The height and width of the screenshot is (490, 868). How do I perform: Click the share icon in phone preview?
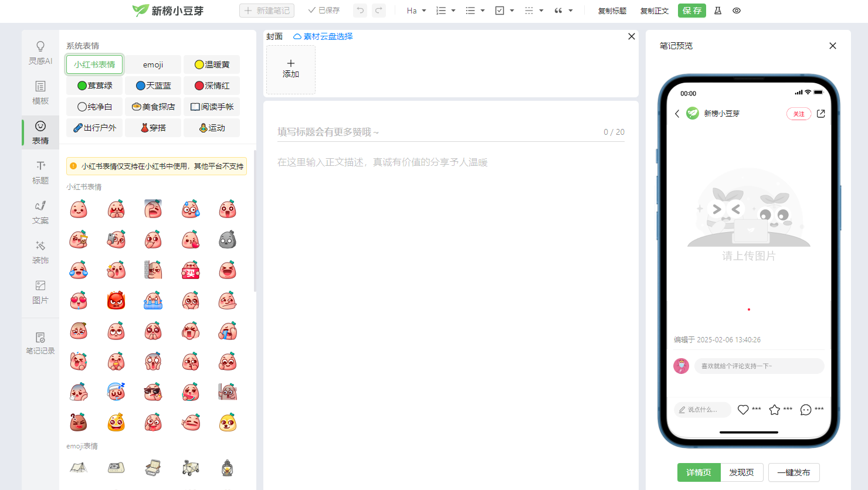click(821, 114)
